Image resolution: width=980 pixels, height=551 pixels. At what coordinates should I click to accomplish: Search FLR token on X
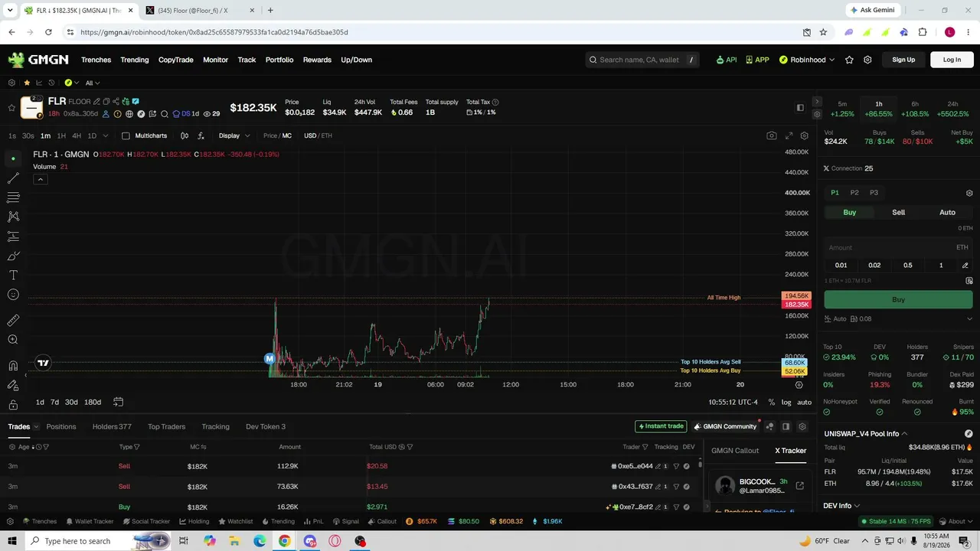165,114
